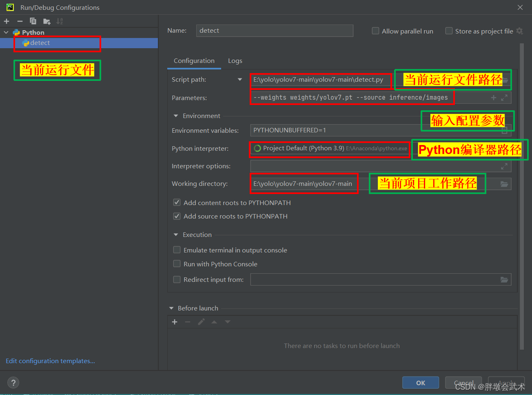Enable Store as project file checkbox
532x395 pixels.
449,31
